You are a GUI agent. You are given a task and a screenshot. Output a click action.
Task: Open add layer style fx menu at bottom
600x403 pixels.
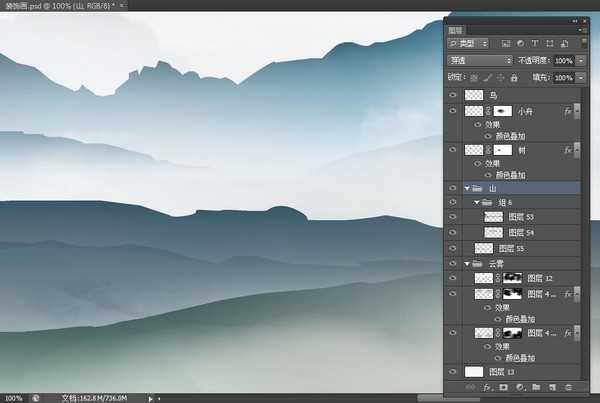click(487, 387)
